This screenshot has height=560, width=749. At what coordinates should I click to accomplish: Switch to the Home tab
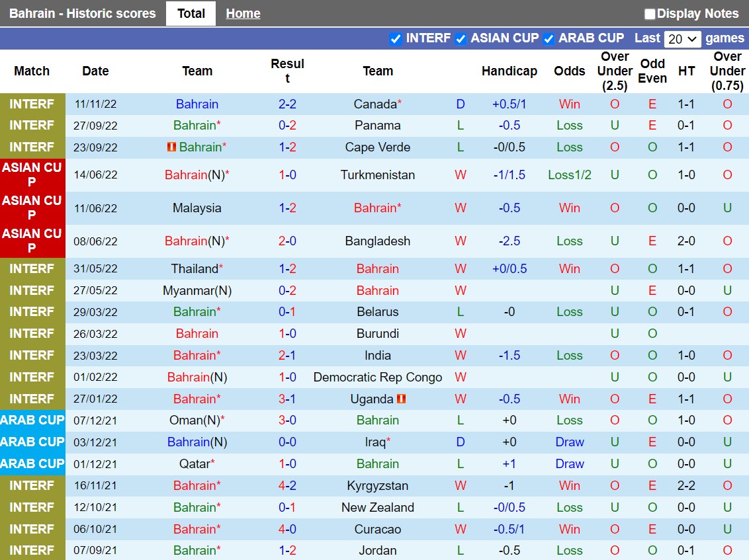tap(243, 13)
